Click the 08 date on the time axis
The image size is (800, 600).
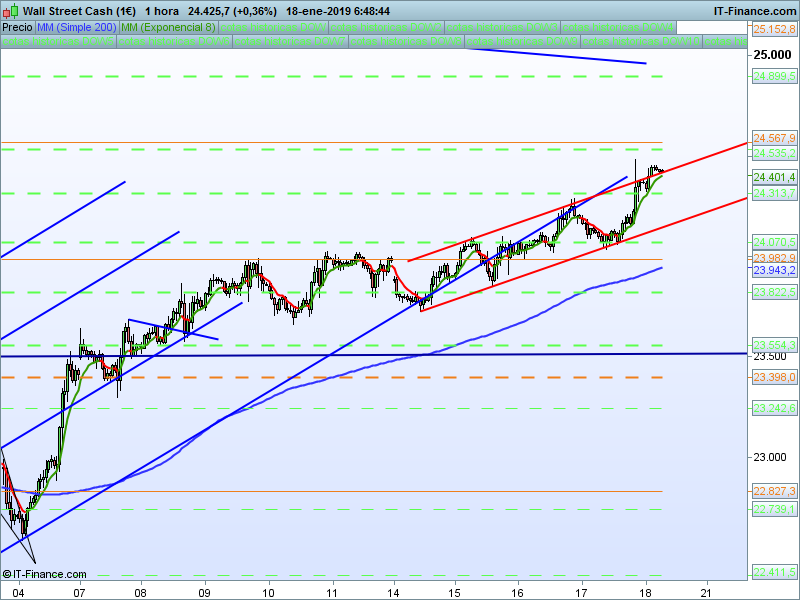click(x=140, y=593)
